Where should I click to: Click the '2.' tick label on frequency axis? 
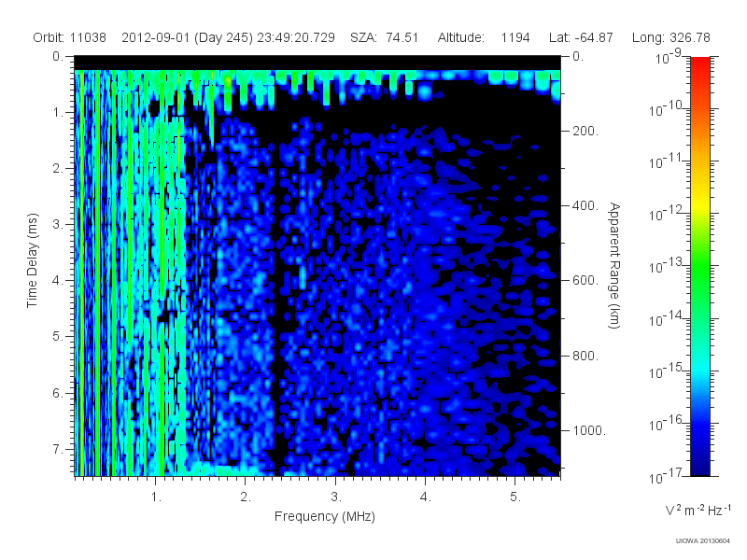coord(246,497)
